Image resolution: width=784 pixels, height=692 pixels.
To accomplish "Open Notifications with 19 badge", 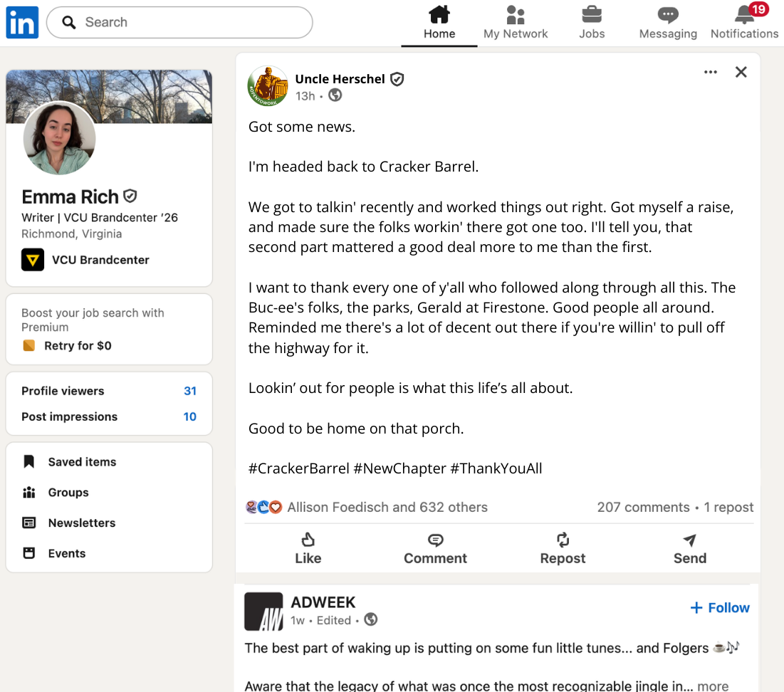I will pyautogui.click(x=745, y=23).
